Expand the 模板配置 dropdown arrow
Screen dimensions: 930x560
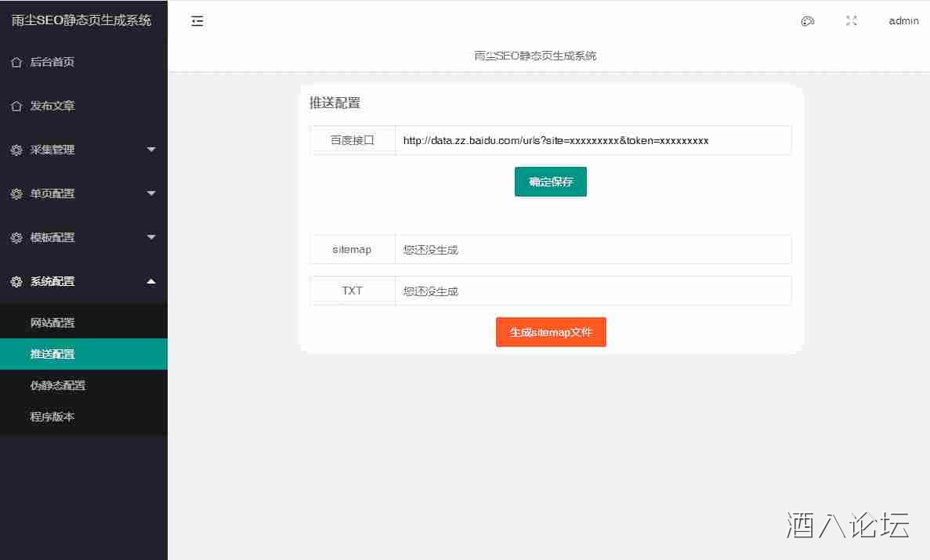[x=151, y=237]
